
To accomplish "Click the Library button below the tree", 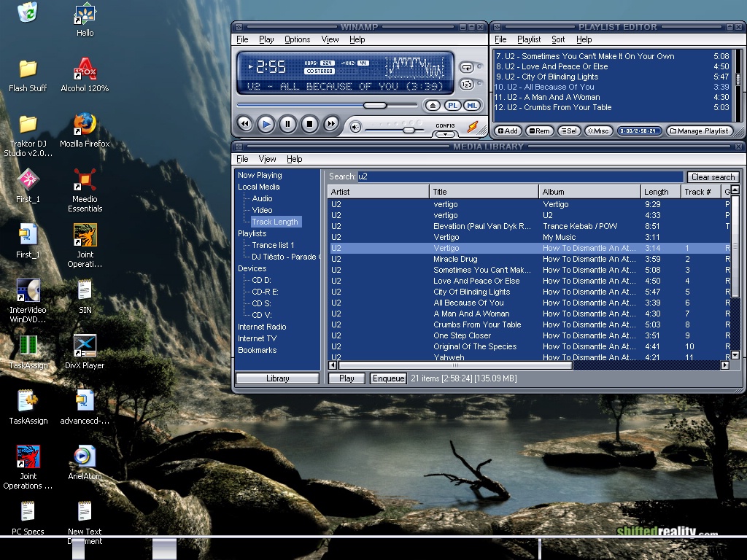I will [277, 378].
